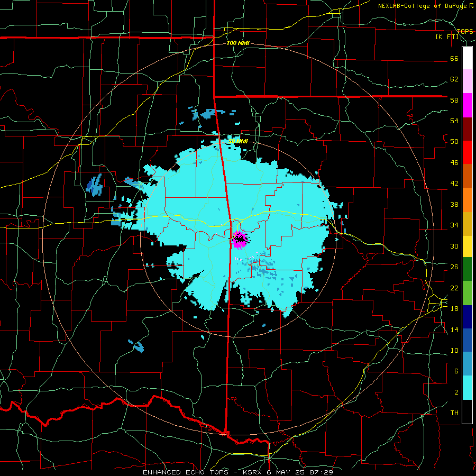
Task: Pick the bright red legend swatch
Action: 467,152
